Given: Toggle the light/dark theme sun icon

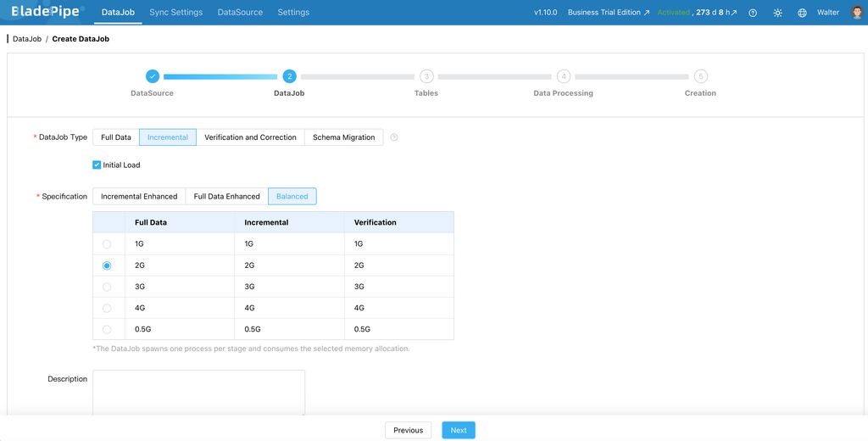Looking at the screenshot, I should coord(778,13).
